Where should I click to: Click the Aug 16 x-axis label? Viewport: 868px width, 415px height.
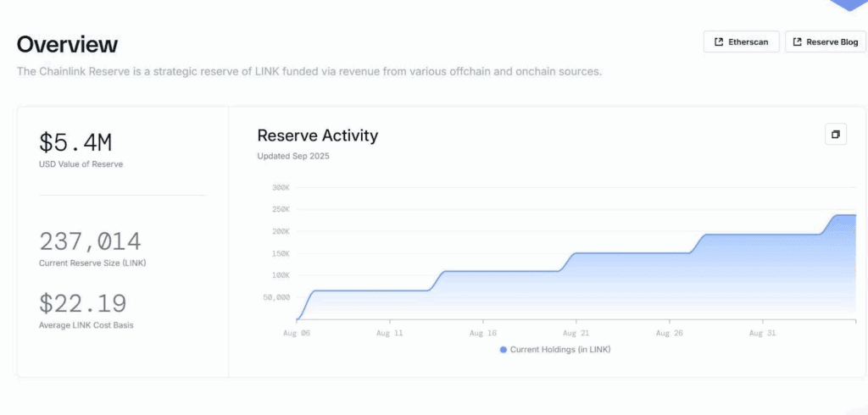coord(483,334)
